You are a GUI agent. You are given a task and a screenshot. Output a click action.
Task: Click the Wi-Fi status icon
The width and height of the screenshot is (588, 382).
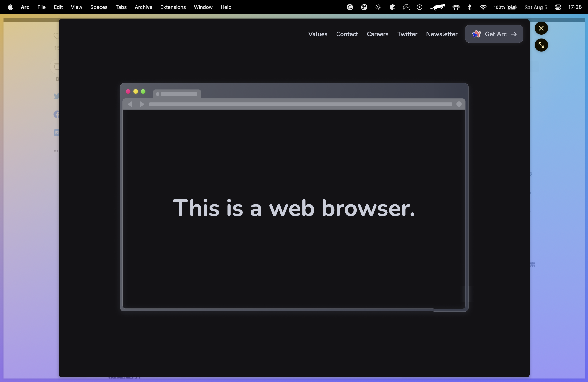pos(483,7)
